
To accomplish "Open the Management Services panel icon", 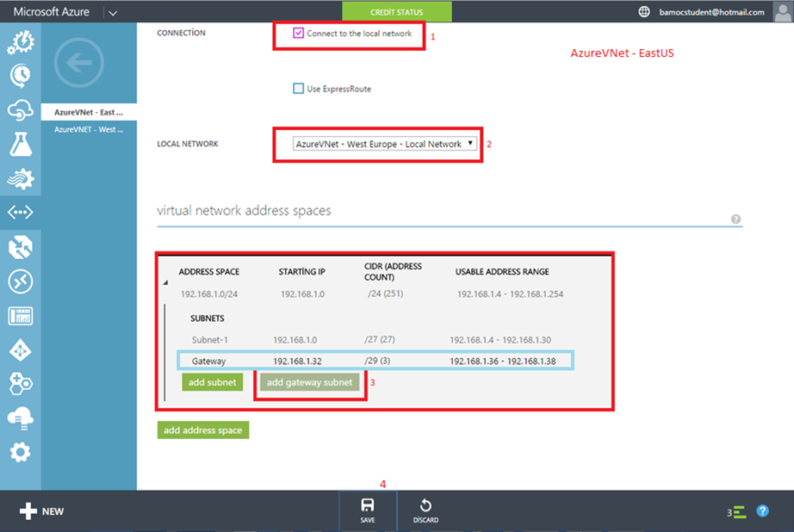I will pos(21,316).
